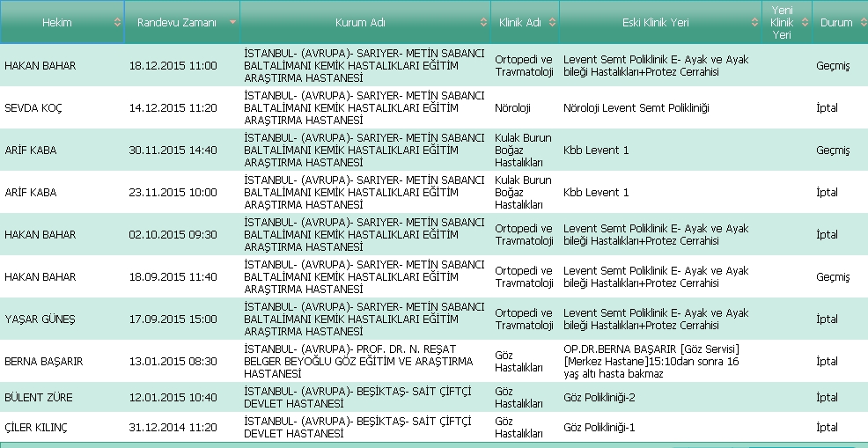
Task: Sort by the Yeni Klinik Yeri arrows
Action: tap(805, 22)
